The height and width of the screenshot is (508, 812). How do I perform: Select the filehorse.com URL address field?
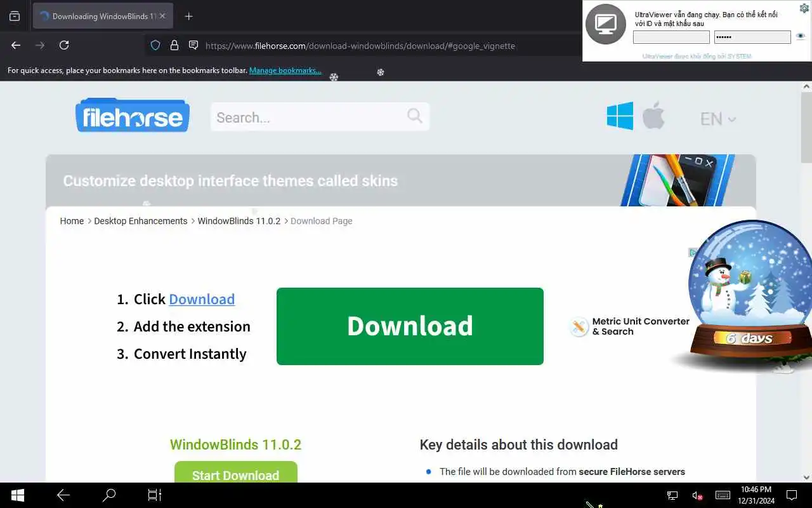(360, 46)
